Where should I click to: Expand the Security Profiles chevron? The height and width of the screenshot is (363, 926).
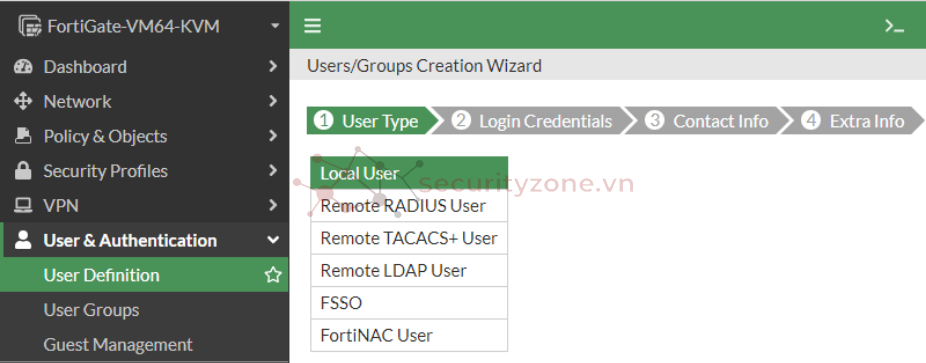pos(273,171)
